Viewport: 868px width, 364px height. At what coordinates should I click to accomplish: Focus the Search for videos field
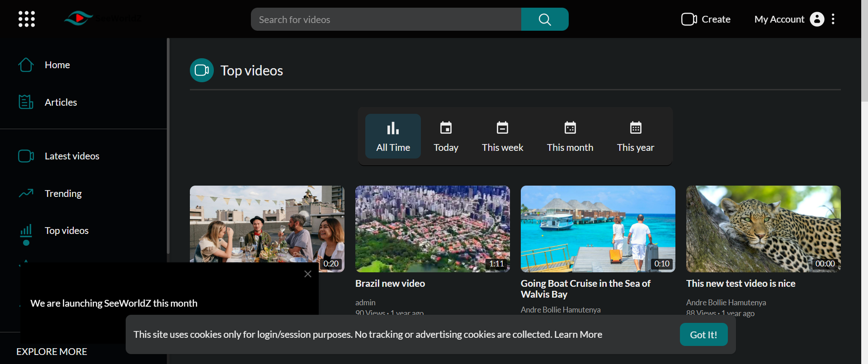point(386,19)
